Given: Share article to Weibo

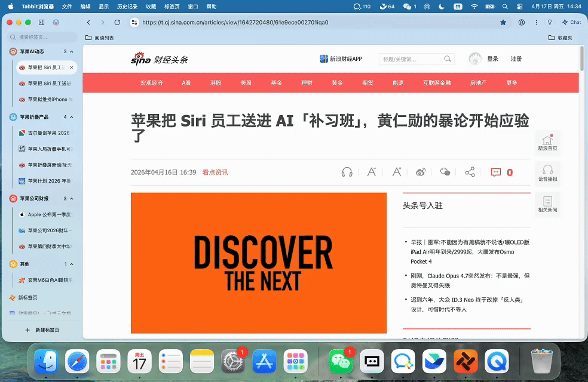Looking at the screenshot, I should pyautogui.click(x=421, y=172).
